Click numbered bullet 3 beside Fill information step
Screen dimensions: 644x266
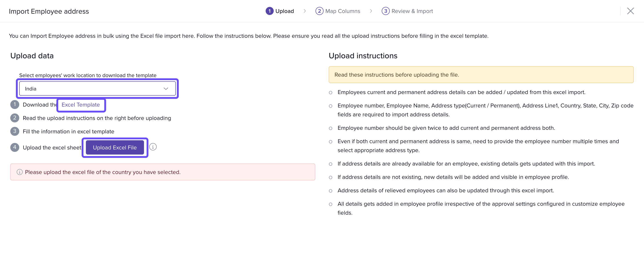(15, 131)
